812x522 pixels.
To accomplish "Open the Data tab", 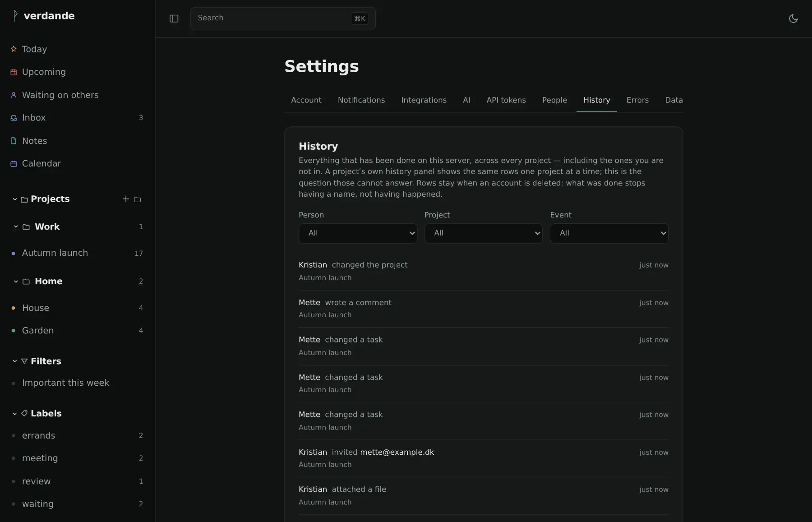I will [x=674, y=100].
